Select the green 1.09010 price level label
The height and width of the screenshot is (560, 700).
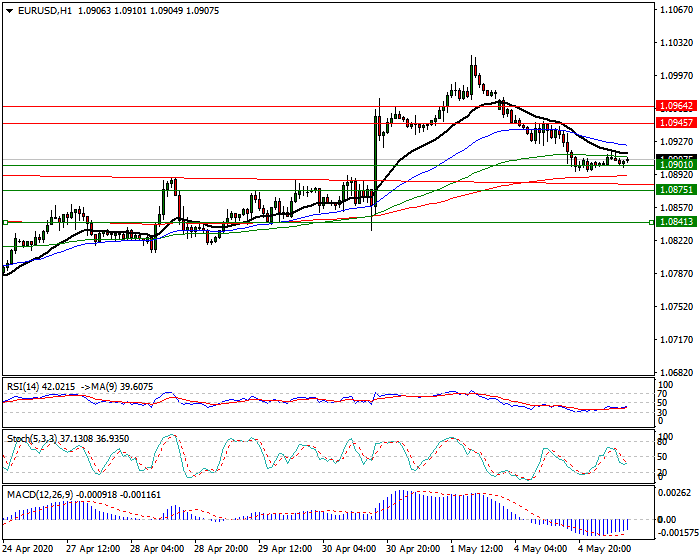coord(676,165)
